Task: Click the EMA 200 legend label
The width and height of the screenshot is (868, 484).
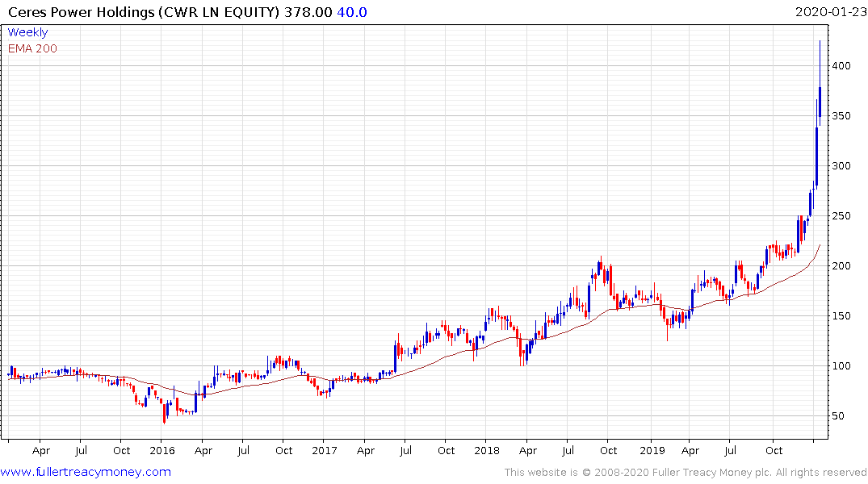Action: tap(32, 48)
